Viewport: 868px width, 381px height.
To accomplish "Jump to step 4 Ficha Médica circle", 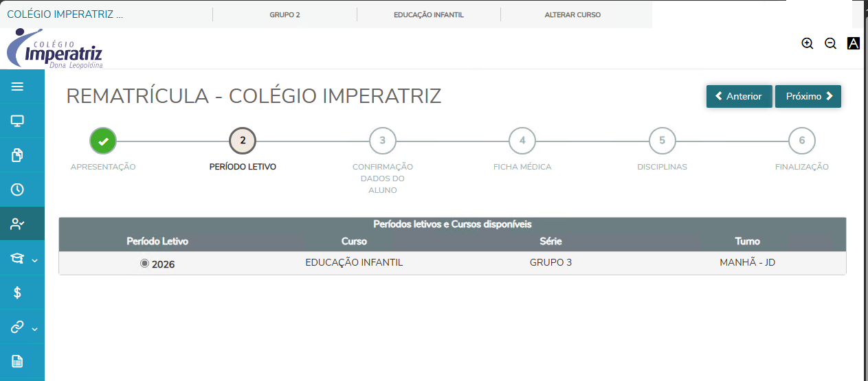I will pos(522,141).
